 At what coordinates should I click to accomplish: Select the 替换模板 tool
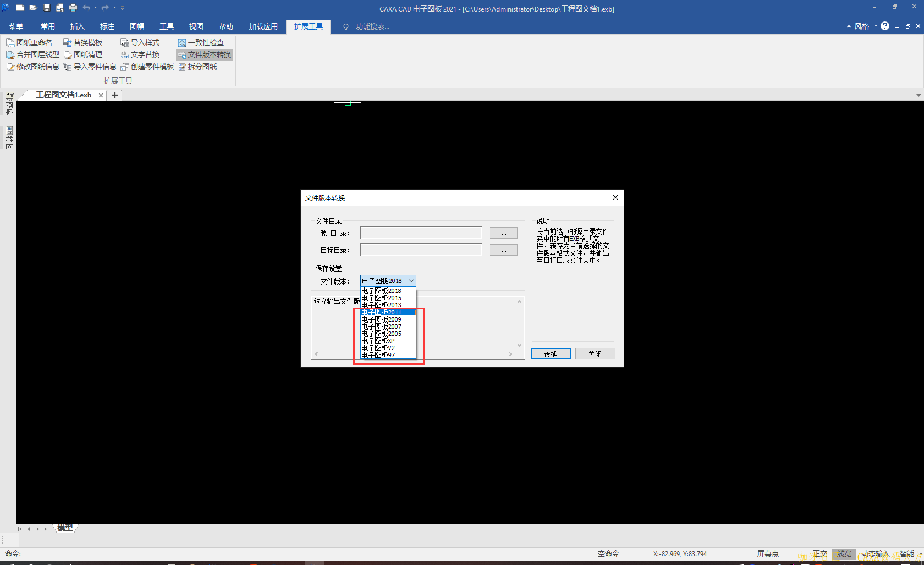pos(82,42)
